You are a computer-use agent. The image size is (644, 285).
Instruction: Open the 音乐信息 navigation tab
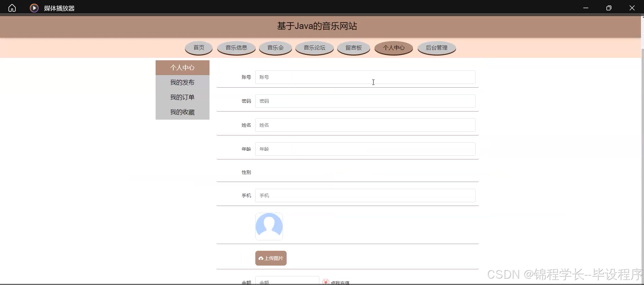(236, 48)
